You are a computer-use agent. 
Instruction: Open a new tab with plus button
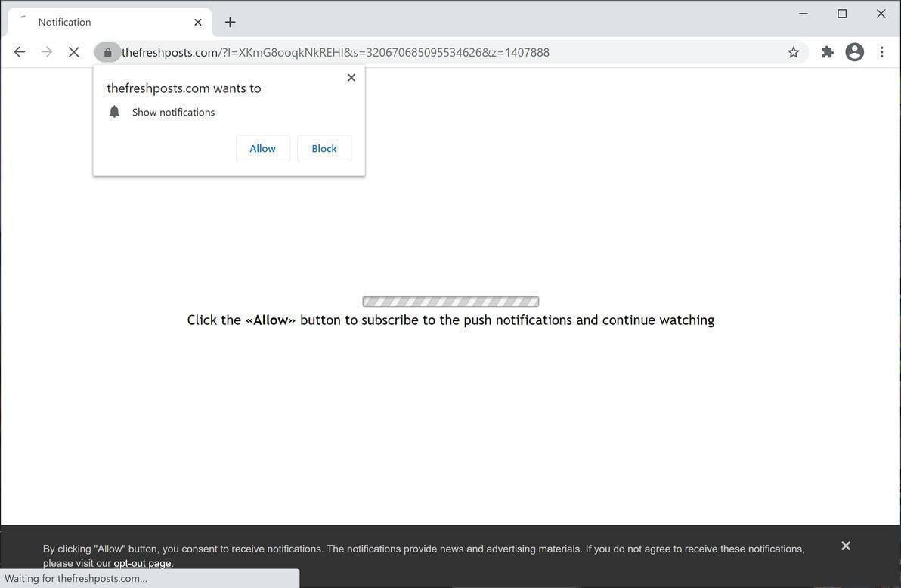(230, 23)
